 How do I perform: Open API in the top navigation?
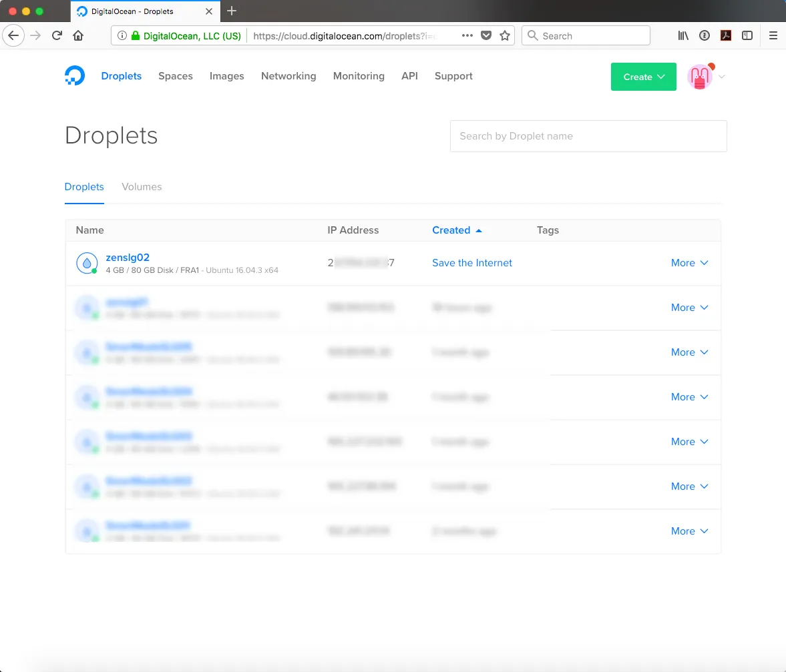pos(409,76)
